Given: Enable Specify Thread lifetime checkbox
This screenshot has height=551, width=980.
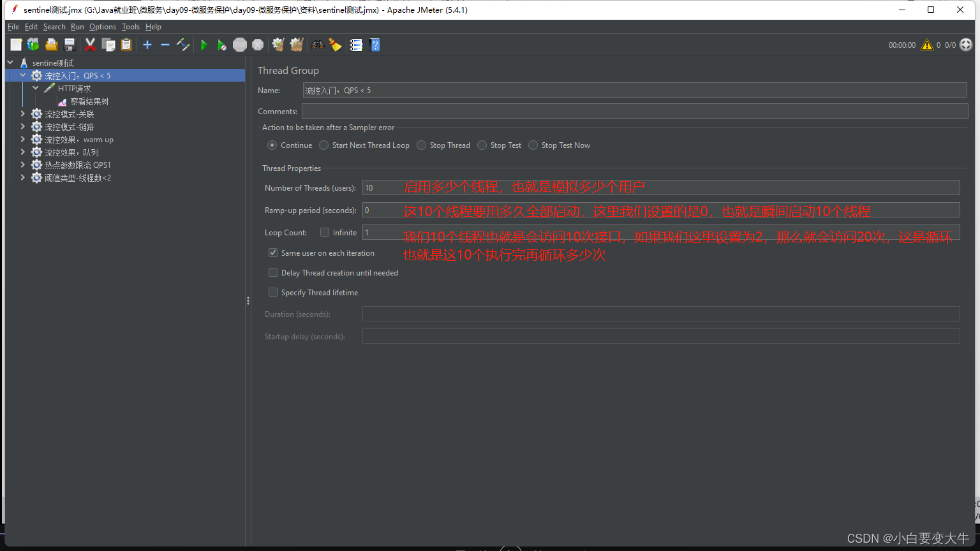Looking at the screenshot, I should pos(273,292).
